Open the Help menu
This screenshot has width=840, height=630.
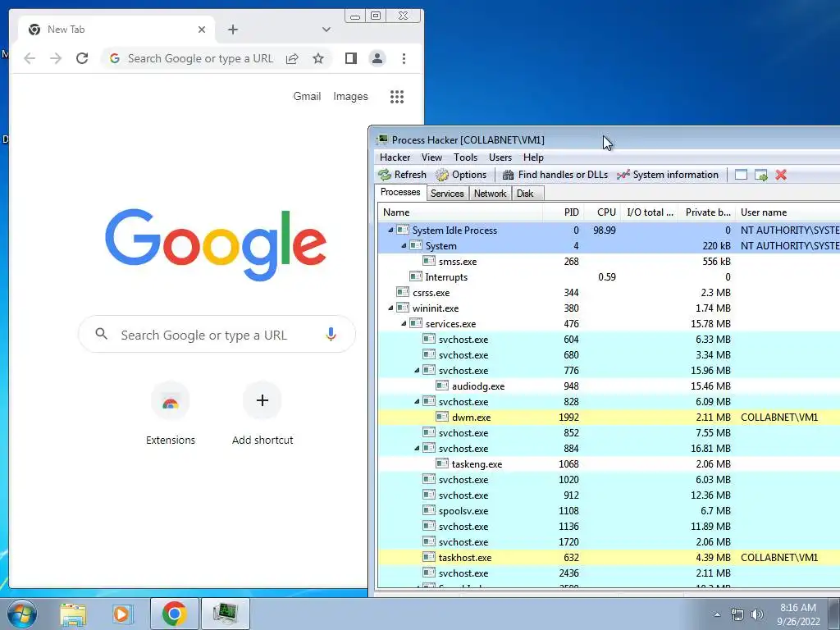point(533,157)
